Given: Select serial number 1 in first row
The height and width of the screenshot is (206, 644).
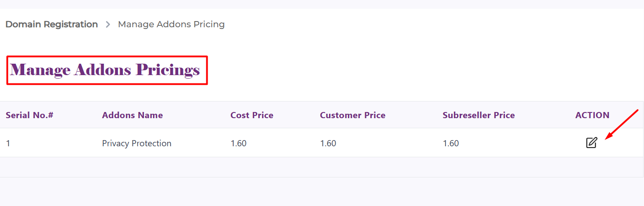Looking at the screenshot, I should (8, 143).
